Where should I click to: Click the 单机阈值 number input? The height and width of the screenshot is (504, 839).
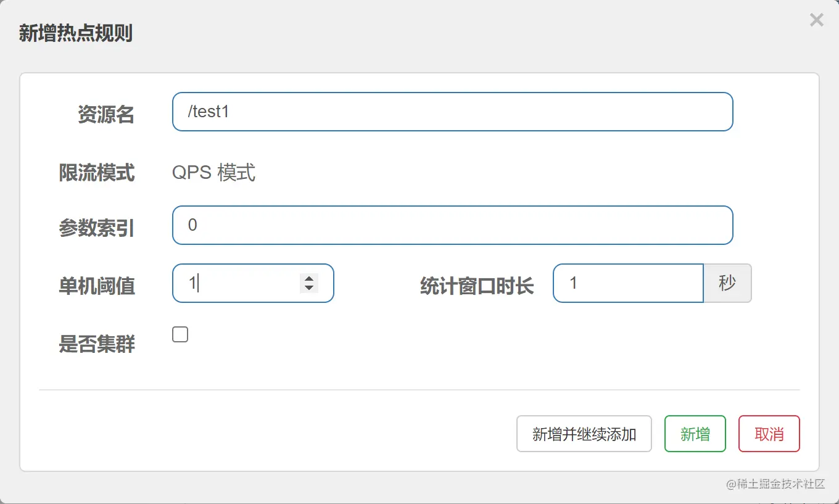pos(253,283)
